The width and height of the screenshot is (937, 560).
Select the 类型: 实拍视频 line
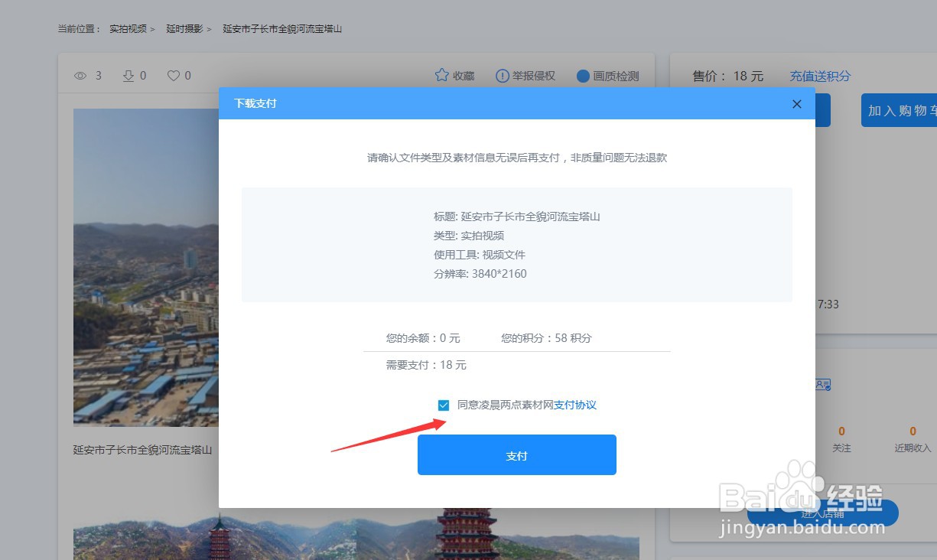point(469,236)
